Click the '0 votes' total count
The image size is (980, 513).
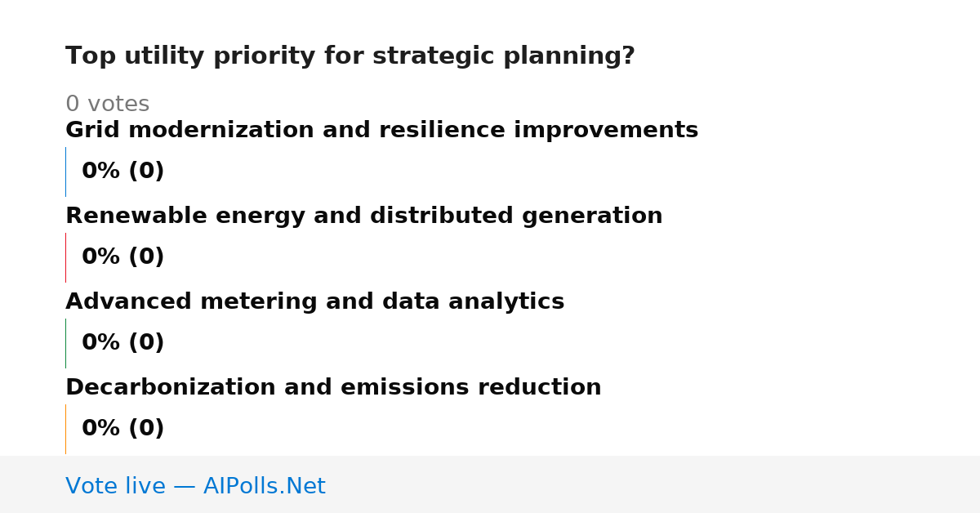click(x=107, y=105)
